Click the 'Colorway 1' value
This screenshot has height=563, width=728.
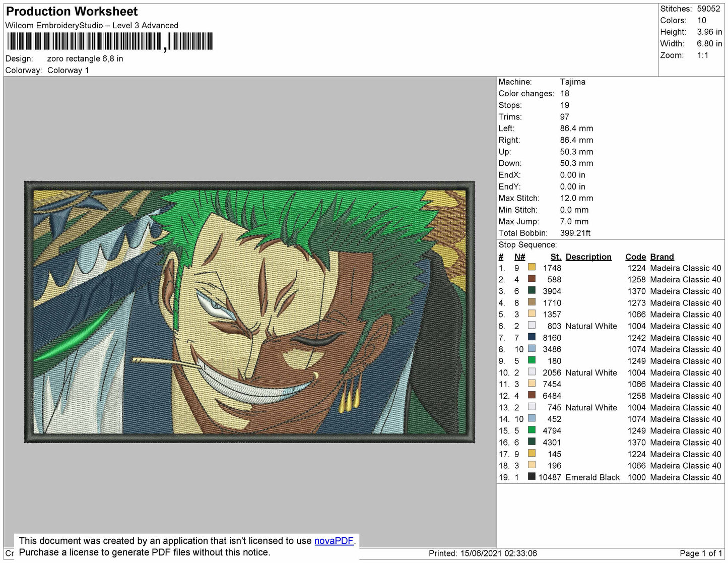[68, 70]
